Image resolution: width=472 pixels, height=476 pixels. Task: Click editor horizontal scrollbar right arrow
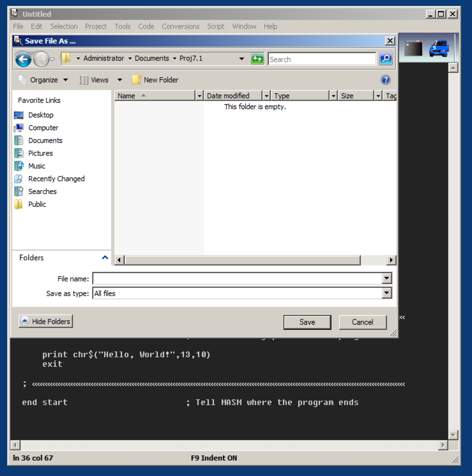pos(443,445)
